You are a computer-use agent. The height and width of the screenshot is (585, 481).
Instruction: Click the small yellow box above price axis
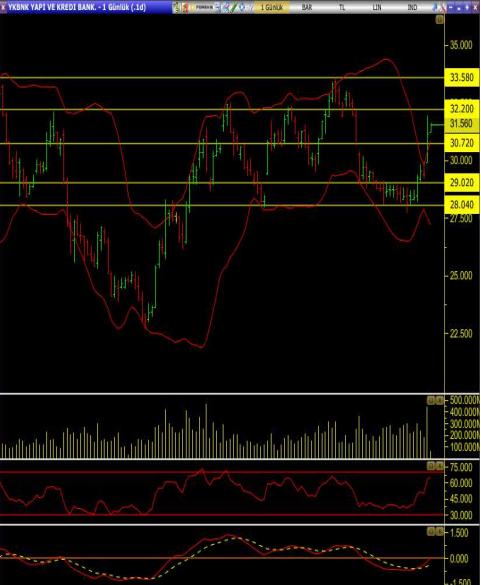pyautogui.click(x=440, y=19)
